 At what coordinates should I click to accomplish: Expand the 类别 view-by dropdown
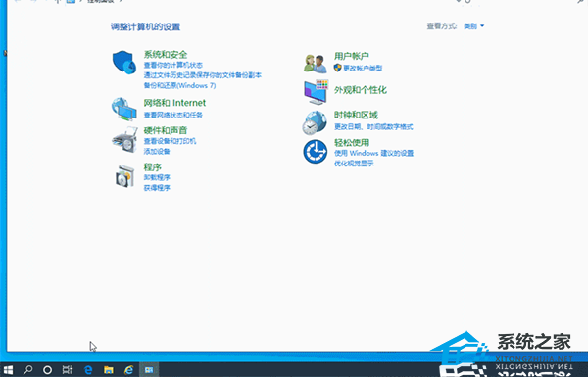coord(474,26)
